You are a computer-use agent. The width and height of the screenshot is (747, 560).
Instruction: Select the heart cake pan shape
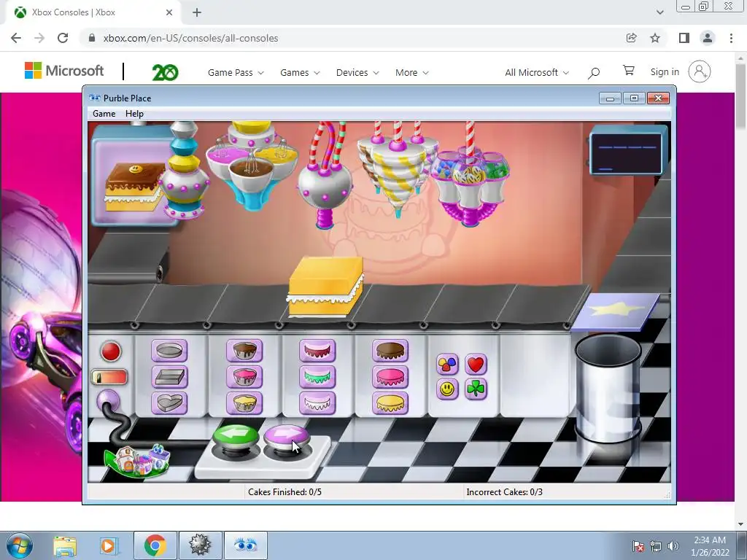pyautogui.click(x=169, y=402)
